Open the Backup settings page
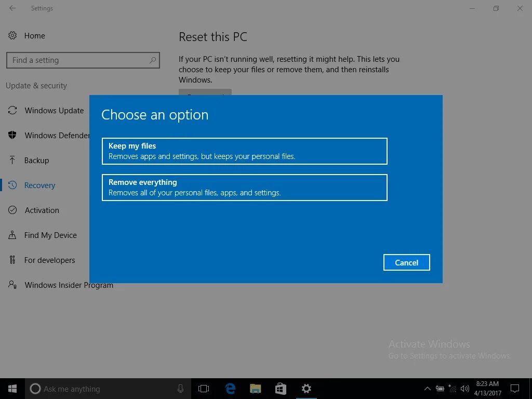The width and height of the screenshot is (532, 399). tap(37, 160)
